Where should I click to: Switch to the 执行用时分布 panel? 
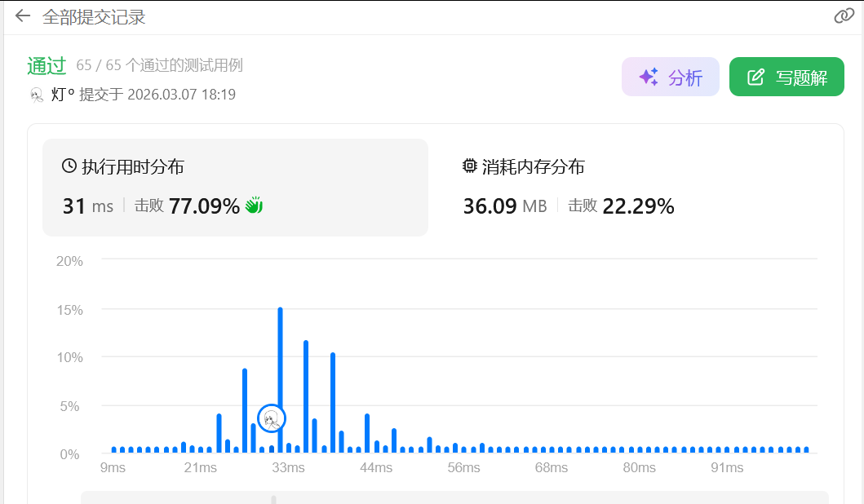click(235, 188)
